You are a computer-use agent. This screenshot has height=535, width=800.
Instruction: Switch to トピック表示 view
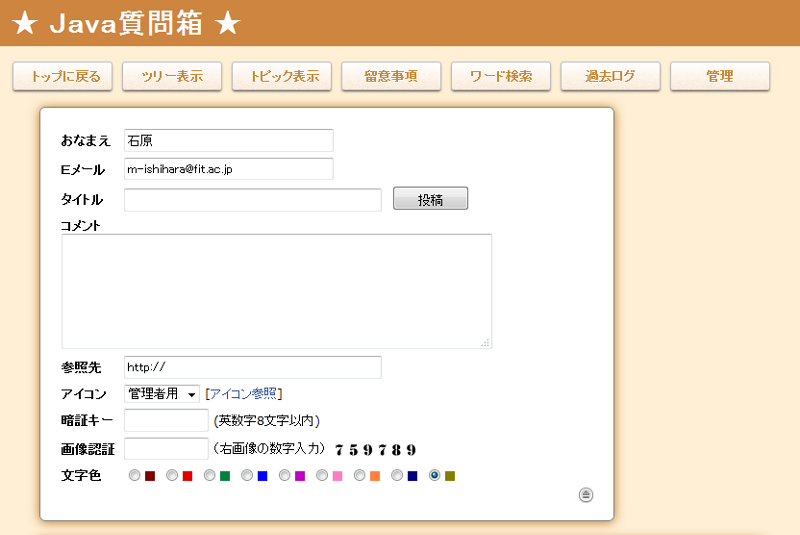point(282,77)
